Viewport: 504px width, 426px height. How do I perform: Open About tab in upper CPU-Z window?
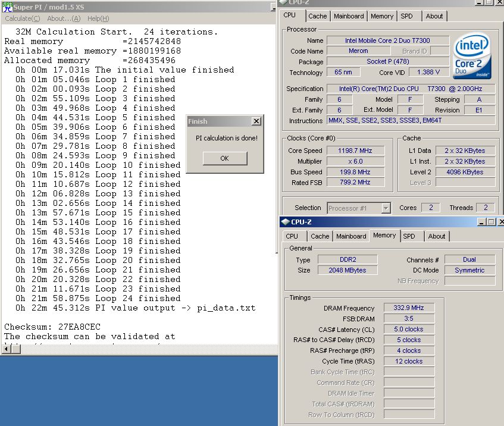coord(434,16)
